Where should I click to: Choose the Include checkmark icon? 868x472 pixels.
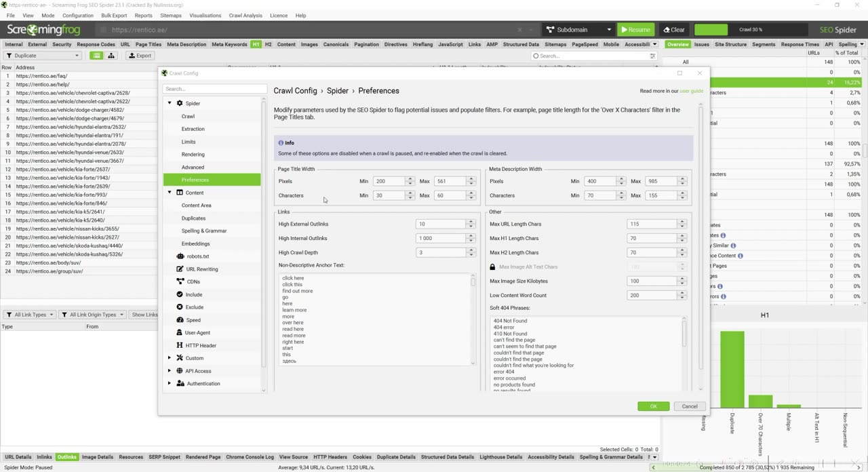(180, 294)
